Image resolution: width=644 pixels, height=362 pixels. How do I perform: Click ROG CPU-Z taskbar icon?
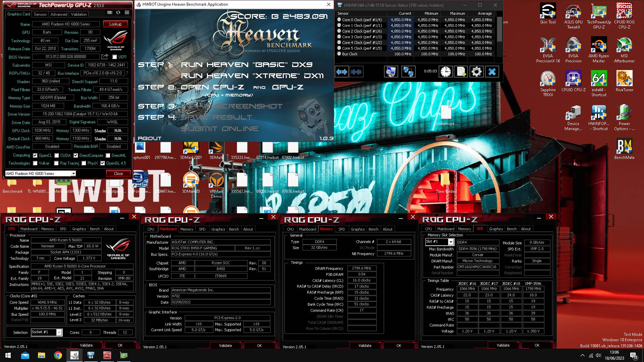[107, 355]
